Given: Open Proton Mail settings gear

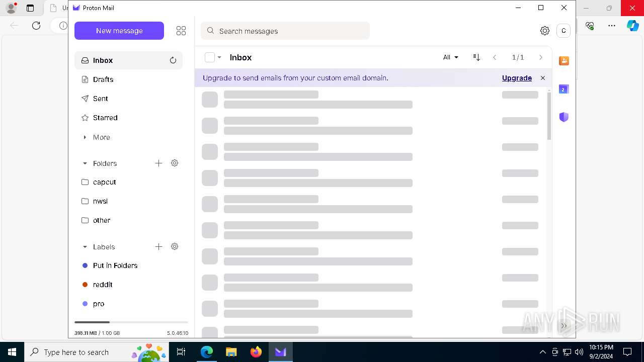Looking at the screenshot, I should [545, 31].
